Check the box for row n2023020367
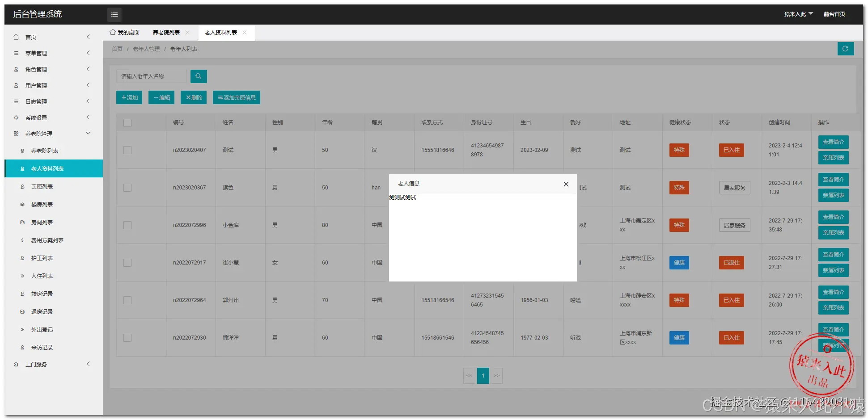868x420 pixels. [x=127, y=188]
